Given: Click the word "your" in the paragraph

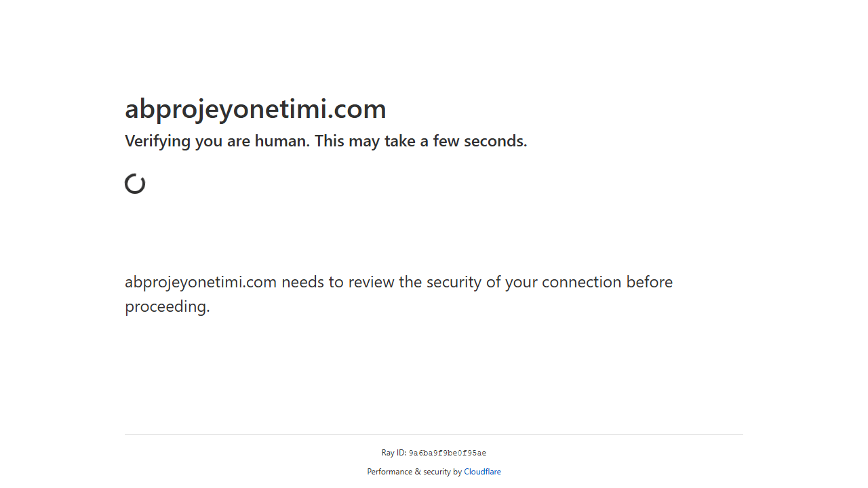Looking at the screenshot, I should click(521, 282).
